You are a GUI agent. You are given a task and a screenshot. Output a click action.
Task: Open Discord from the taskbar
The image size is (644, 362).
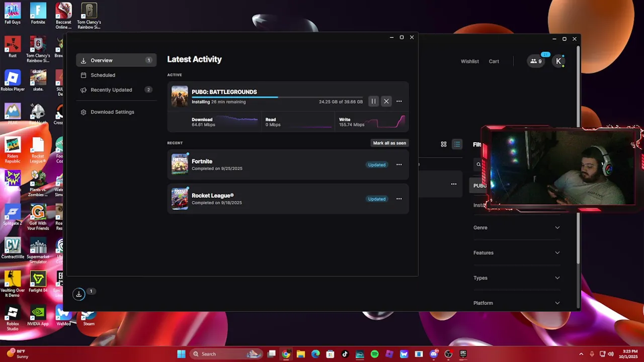pyautogui.click(x=434, y=354)
